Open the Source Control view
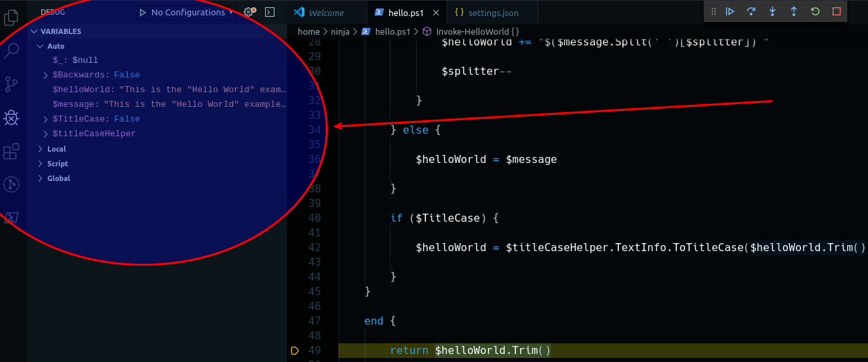The height and width of the screenshot is (362, 868). 11,84
